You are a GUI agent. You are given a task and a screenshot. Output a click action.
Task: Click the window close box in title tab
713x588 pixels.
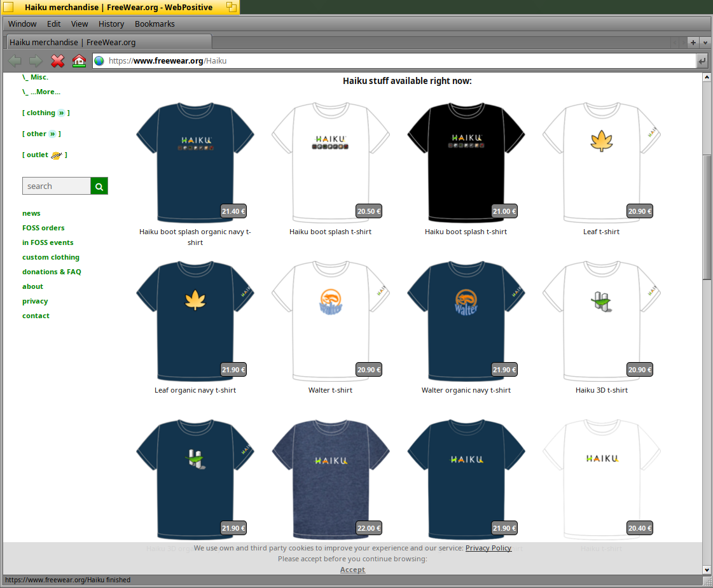(9, 7)
